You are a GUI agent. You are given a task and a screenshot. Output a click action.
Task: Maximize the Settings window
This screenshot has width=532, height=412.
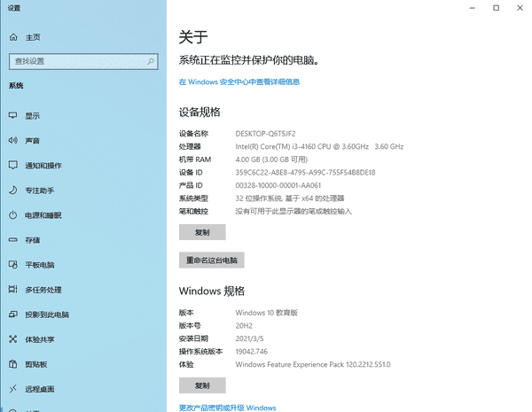pyautogui.click(x=496, y=8)
